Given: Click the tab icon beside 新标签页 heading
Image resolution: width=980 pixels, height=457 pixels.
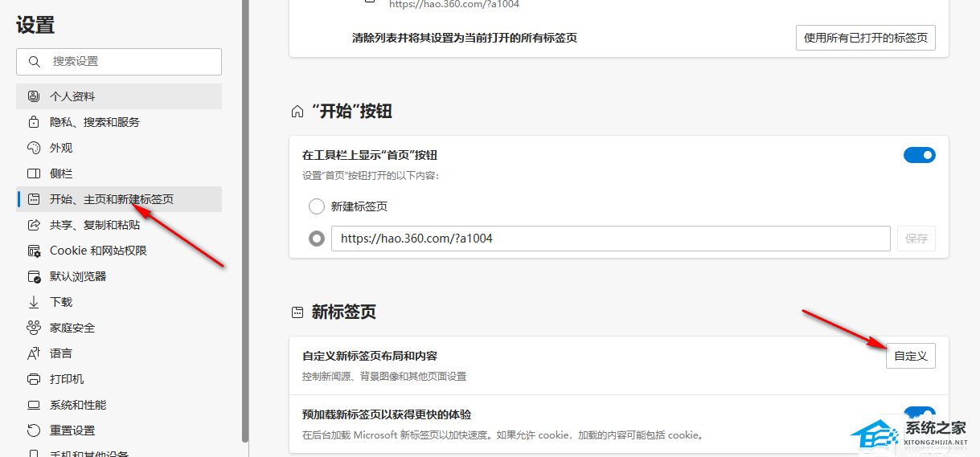Looking at the screenshot, I should click(297, 312).
